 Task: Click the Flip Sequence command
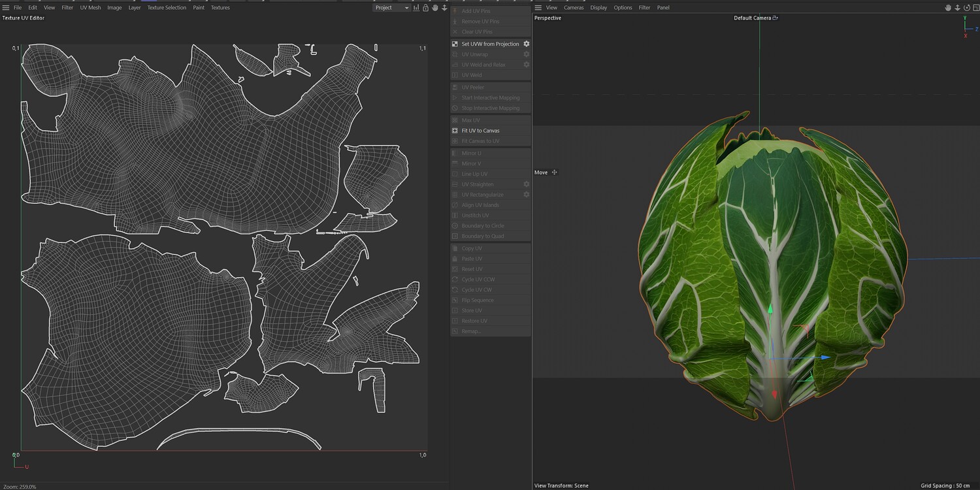(490, 301)
